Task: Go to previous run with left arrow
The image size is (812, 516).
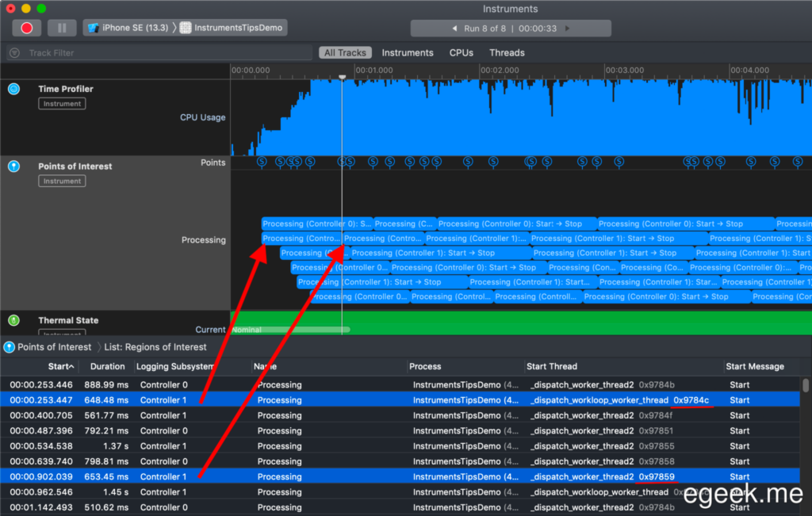Action: click(x=454, y=29)
